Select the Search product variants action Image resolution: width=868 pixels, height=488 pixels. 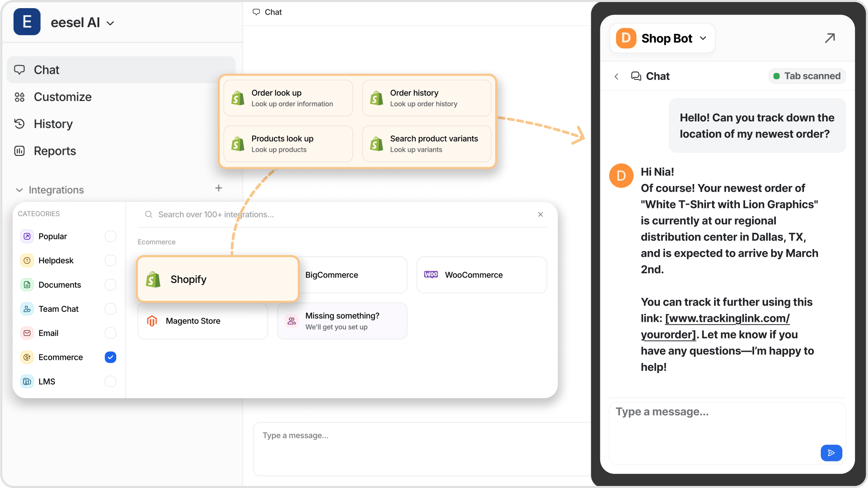pos(427,144)
